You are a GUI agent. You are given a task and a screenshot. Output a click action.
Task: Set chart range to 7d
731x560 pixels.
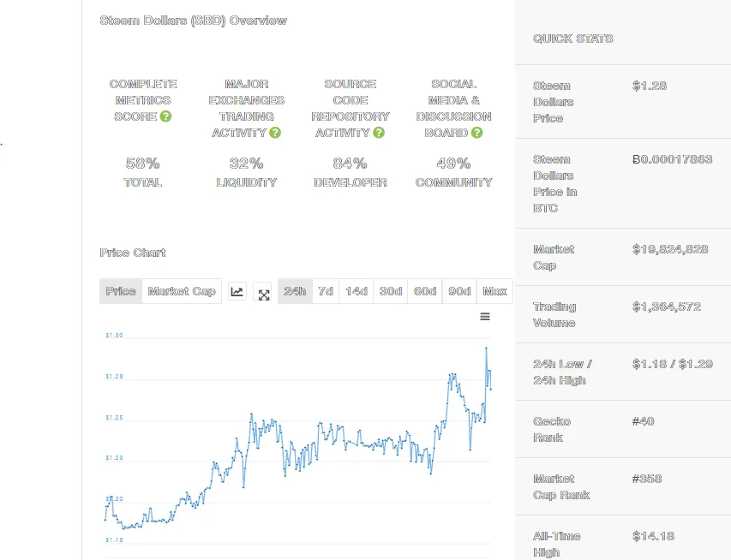click(326, 291)
